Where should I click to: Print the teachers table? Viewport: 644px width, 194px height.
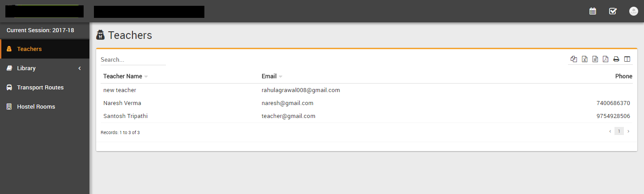tap(616, 59)
